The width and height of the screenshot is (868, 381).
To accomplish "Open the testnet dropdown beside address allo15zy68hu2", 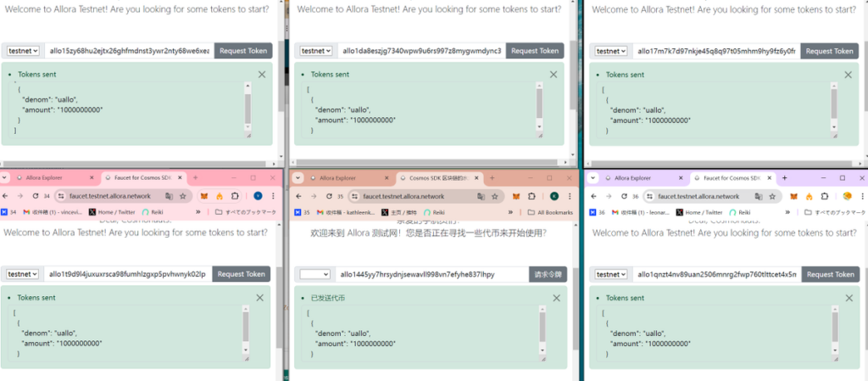I will [x=23, y=51].
